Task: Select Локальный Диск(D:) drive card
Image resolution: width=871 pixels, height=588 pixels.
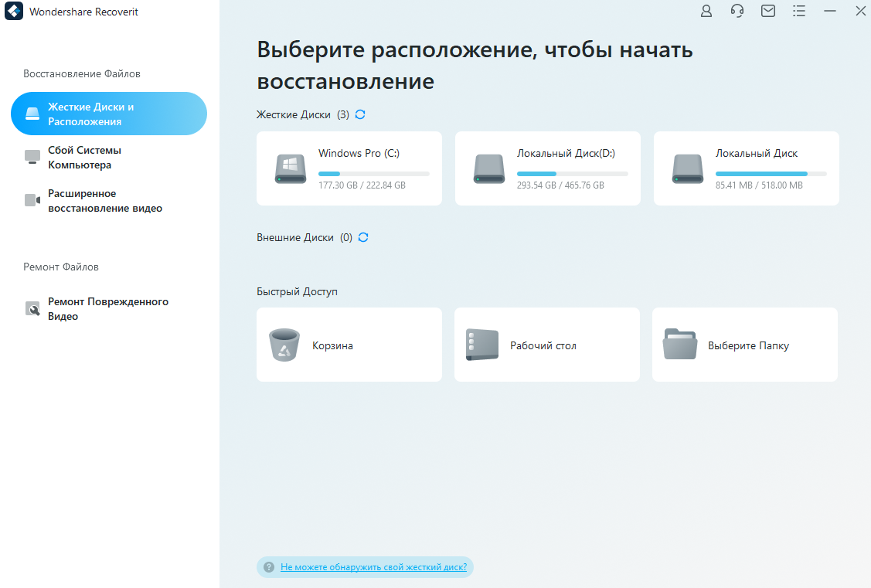Action: pyautogui.click(x=548, y=168)
